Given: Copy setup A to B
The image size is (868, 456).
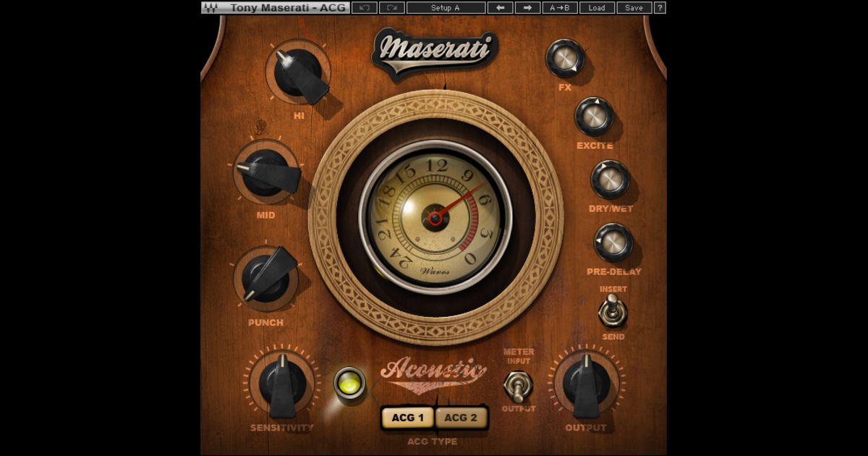Looking at the screenshot, I should 559,8.
